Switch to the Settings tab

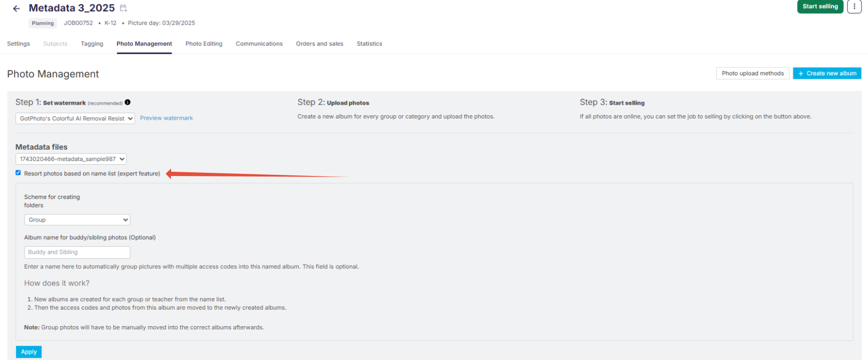tap(18, 44)
